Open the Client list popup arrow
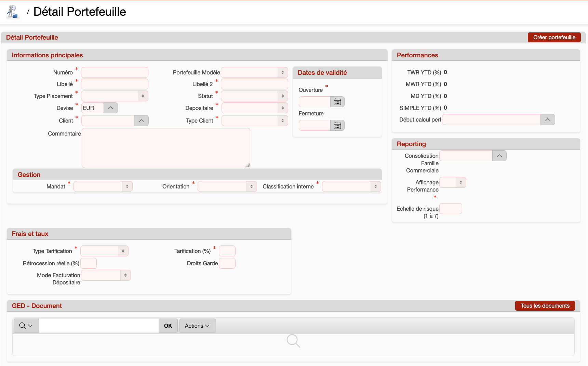The image size is (588, 366). click(x=141, y=121)
